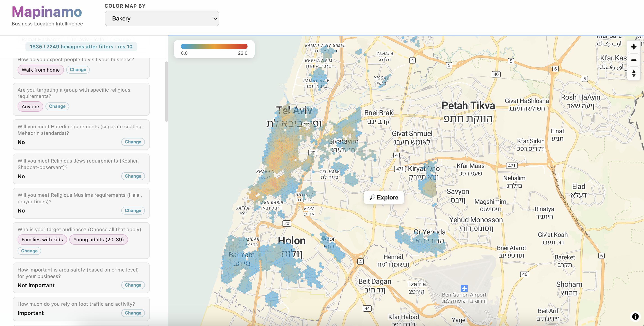Click the Bakery dropdown chevron arrow
This screenshot has height=326, width=644.
(215, 18)
